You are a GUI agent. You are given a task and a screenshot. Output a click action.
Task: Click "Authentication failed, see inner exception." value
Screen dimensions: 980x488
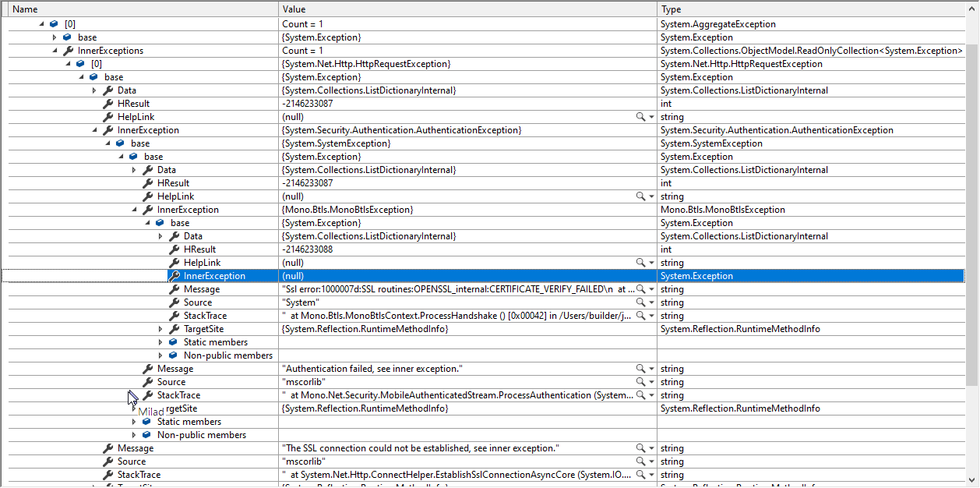(374, 369)
